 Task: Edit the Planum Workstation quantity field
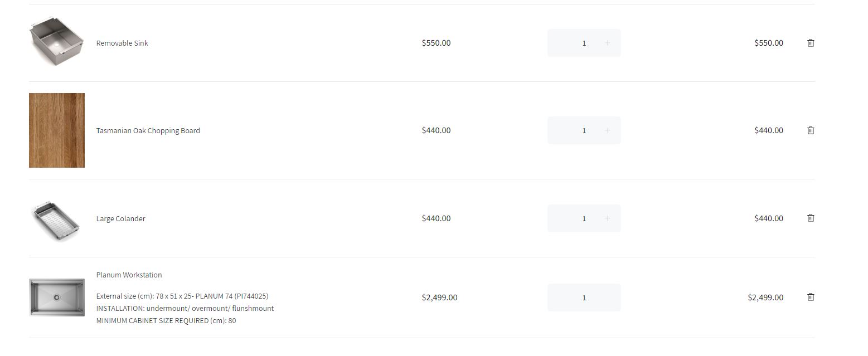pyautogui.click(x=584, y=298)
